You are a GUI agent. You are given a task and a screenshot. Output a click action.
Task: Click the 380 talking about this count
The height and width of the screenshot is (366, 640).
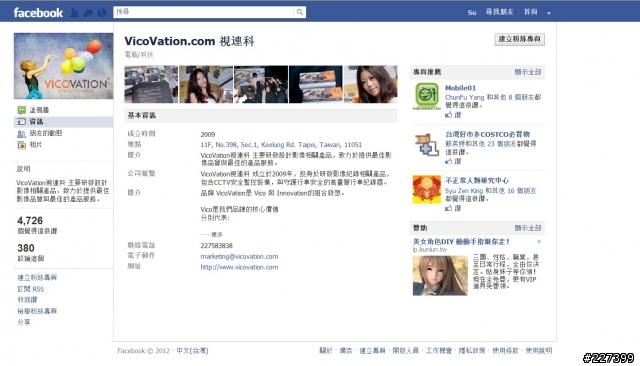click(x=26, y=248)
